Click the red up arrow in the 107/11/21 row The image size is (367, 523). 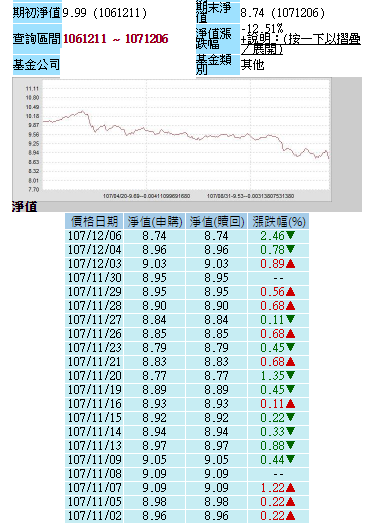point(291,362)
